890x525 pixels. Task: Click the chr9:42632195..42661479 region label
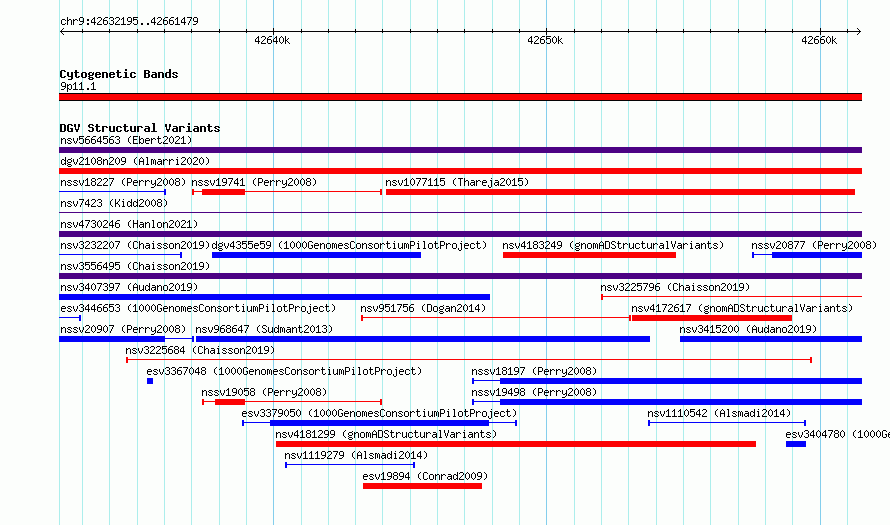[129, 21]
